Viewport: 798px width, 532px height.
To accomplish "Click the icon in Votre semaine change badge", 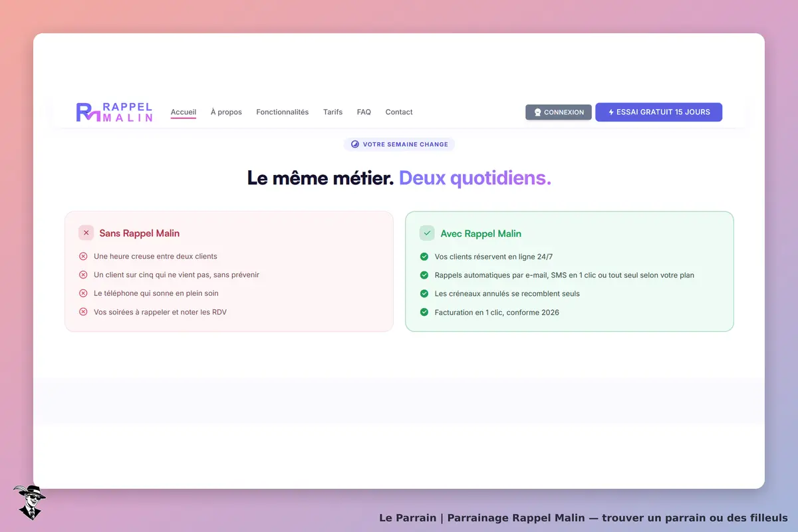I will coord(355,144).
